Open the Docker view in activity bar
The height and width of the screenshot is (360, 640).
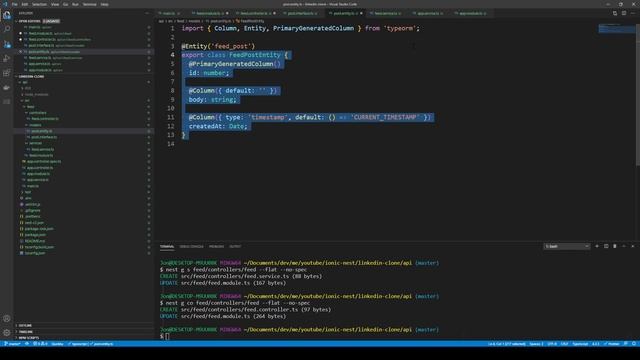pos(7,87)
